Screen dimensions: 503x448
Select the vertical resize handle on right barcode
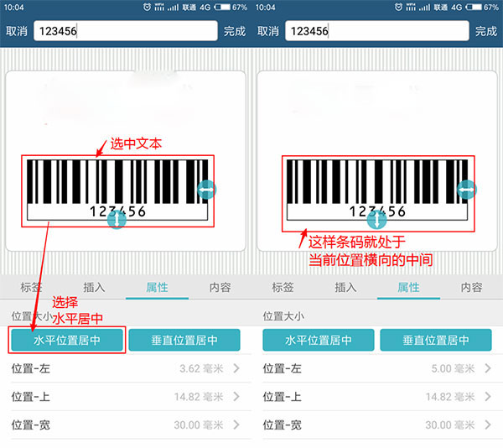coord(376,220)
